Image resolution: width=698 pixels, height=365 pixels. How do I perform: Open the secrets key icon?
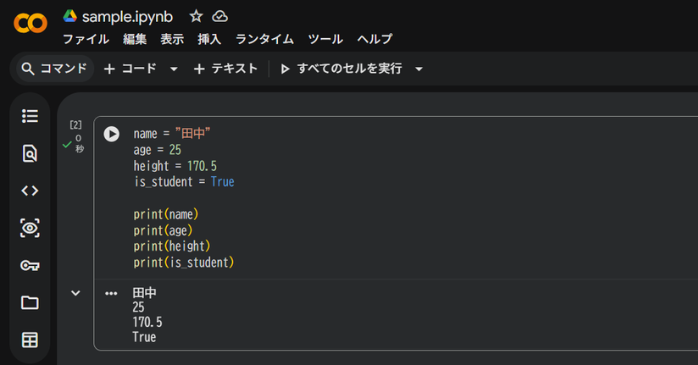click(x=30, y=265)
